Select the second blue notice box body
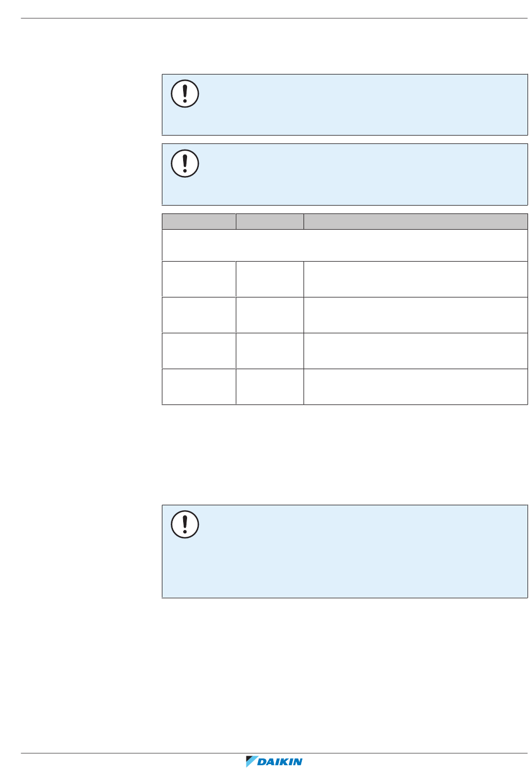 (344, 174)
